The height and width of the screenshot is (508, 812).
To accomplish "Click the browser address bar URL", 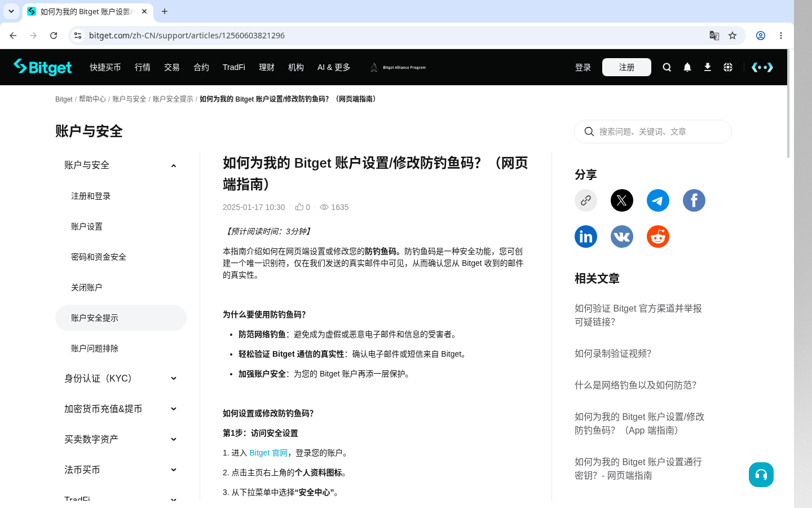I will (x=187, y=36).
